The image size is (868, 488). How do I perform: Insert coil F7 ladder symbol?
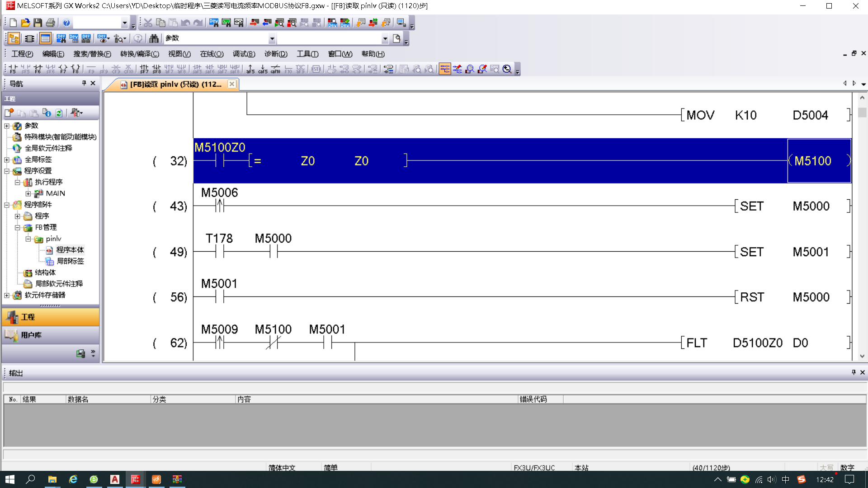click(x=63, y=69)
